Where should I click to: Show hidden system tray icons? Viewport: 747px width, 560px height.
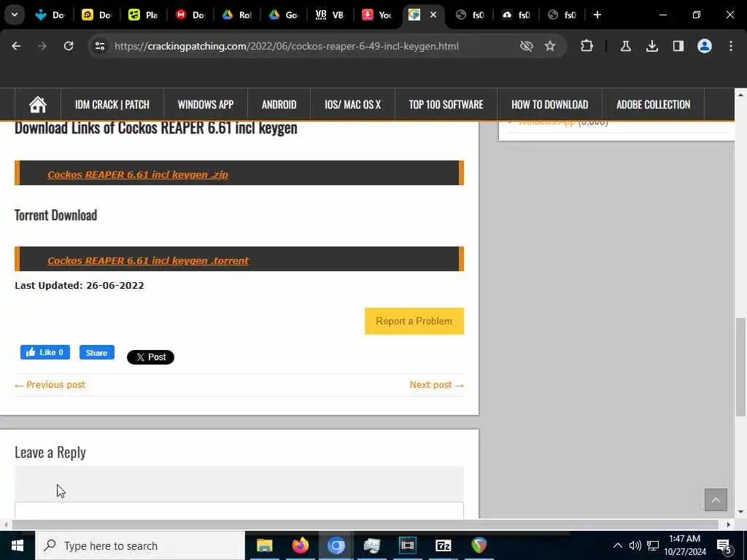pyautogui.click(x=617, y=545)
